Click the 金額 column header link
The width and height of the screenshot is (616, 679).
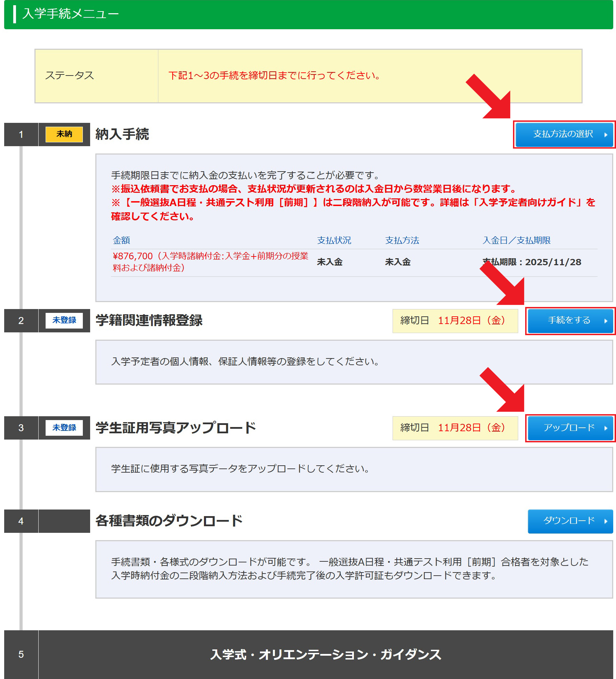121,240
